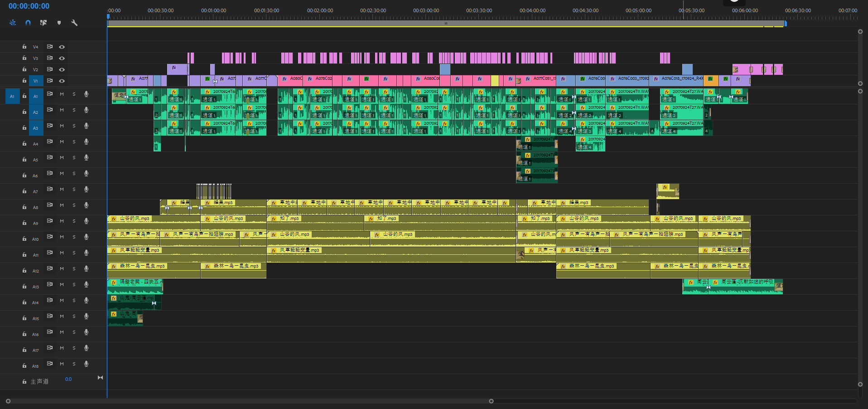Enable voice-over record on track A5
The image size is (868, 409).
86,158
